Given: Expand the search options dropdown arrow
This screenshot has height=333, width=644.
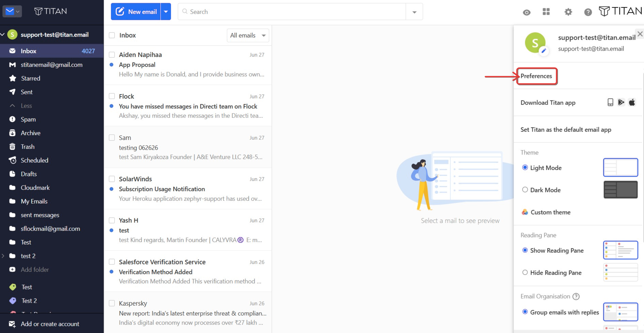Looking at the screenshot, I should click(414, 12).
